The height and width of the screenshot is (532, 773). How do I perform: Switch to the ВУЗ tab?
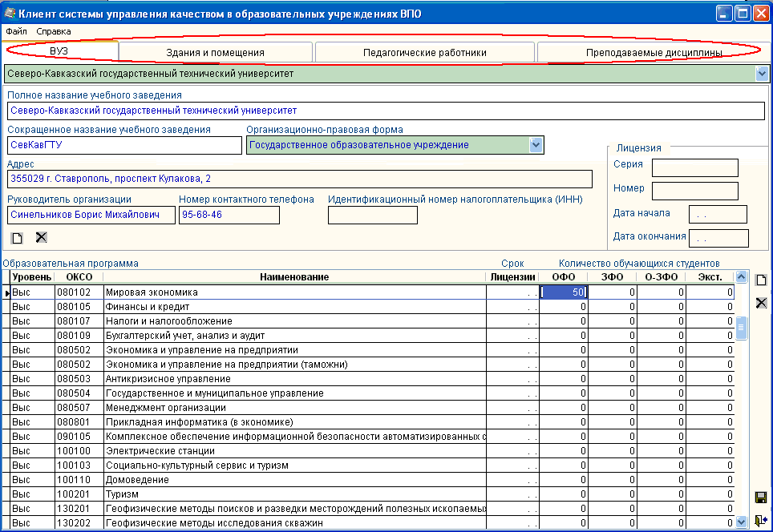click(61, 51)
